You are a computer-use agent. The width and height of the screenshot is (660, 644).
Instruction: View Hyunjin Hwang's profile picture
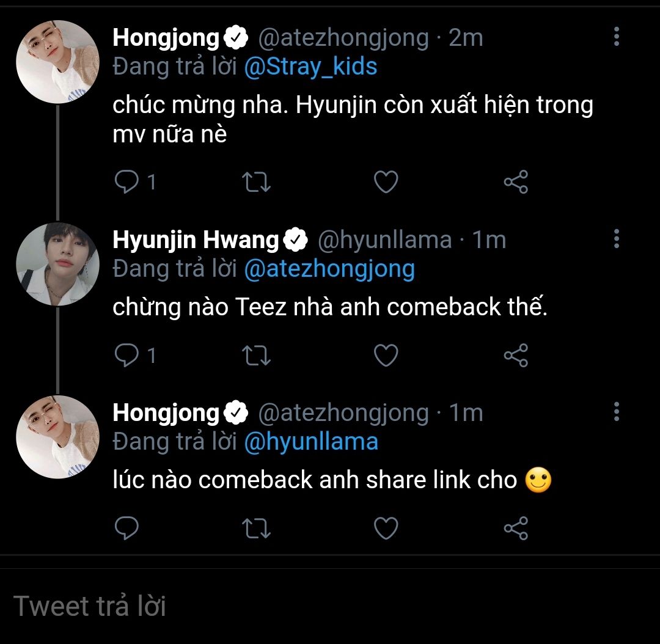coord(57,263)
